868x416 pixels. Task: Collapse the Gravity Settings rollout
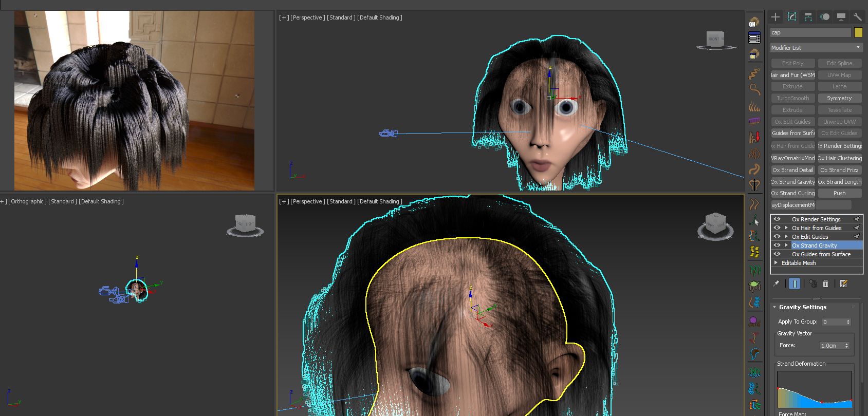click(774, 307)
